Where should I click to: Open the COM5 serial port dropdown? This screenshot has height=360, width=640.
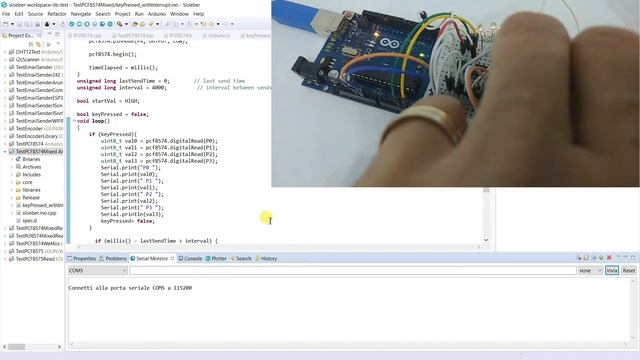[x=98, y=270]
